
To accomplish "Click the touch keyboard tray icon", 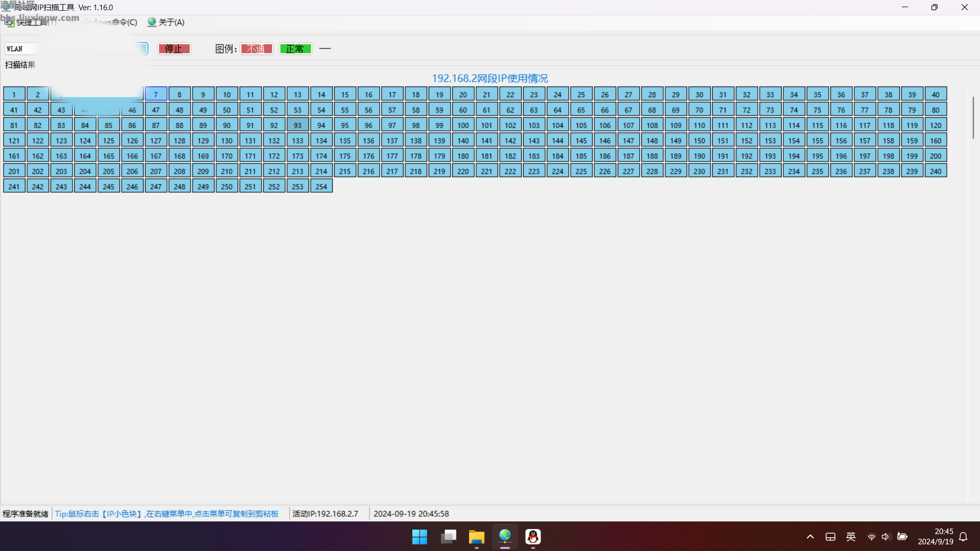I will 830,537.
